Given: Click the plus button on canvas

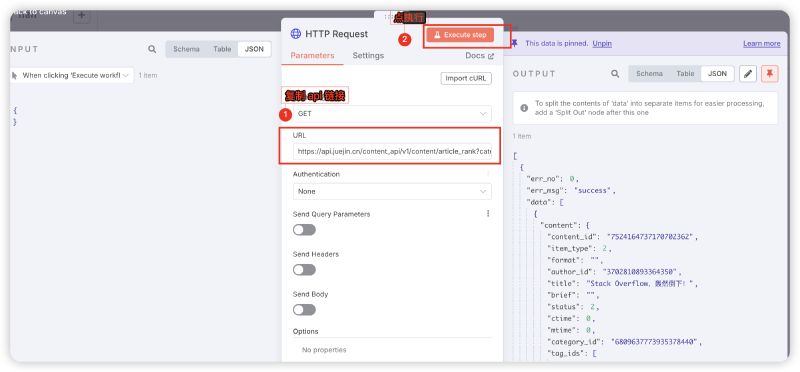Looking at the screenshot, I should point(81,15).
